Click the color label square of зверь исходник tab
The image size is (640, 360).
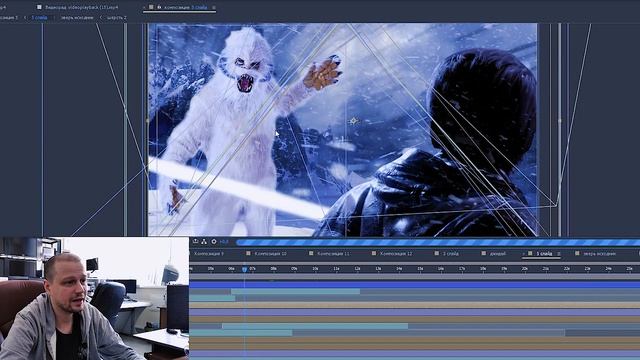tap(577, 253)
